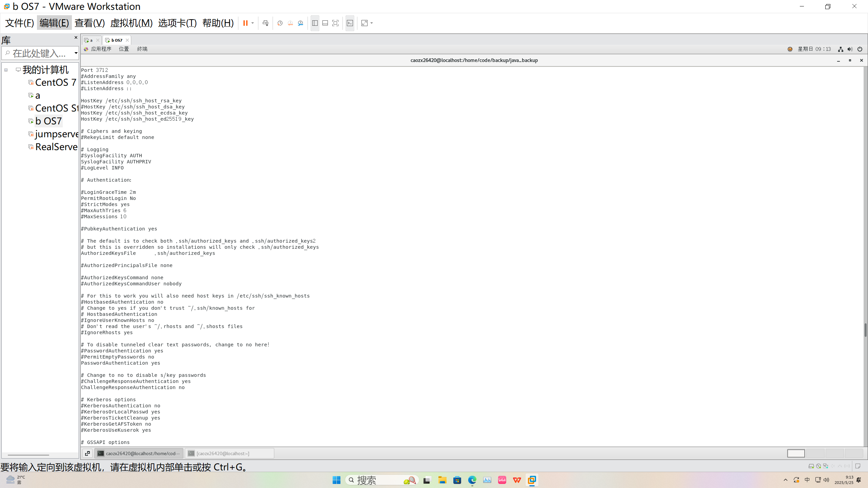Viewport: 868px width, 488px height.
Task: Select jumpserver in the library tree
Action: 56,134
